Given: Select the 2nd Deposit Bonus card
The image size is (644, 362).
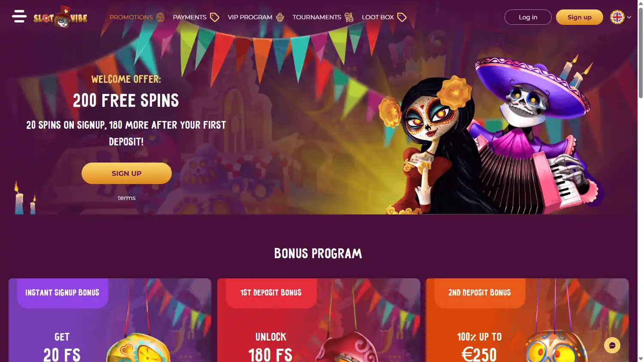Looking at the screenshot, I should (x=527, y=320).
